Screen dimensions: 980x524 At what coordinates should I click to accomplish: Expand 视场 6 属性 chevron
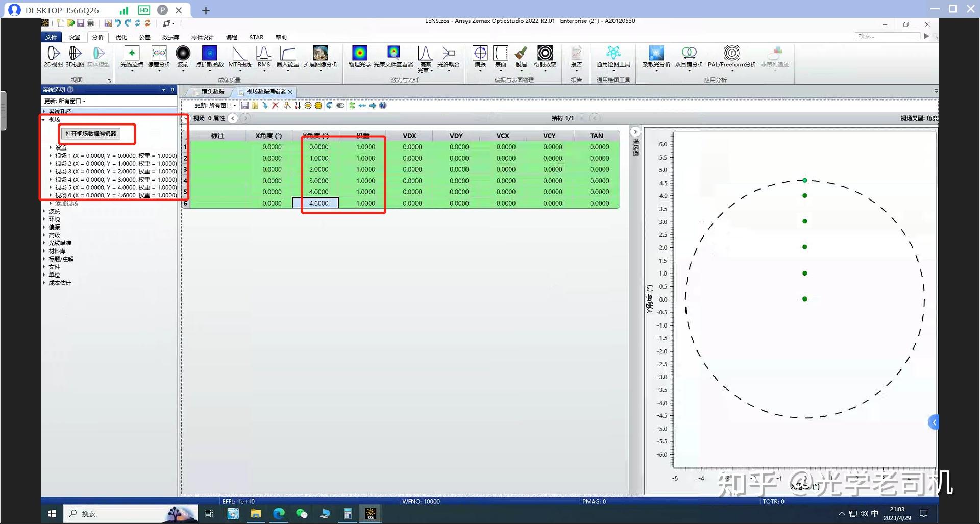pyautogui.click(x=185, y=118)
